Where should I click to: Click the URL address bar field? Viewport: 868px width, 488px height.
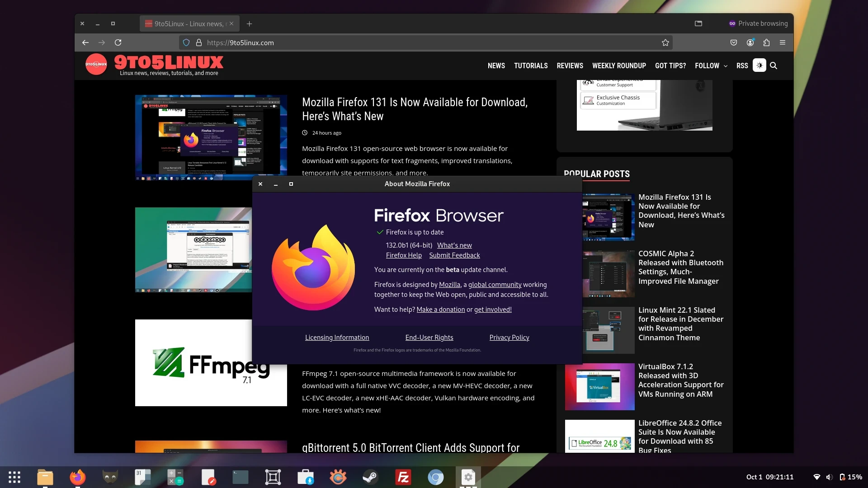click(407, 42)
